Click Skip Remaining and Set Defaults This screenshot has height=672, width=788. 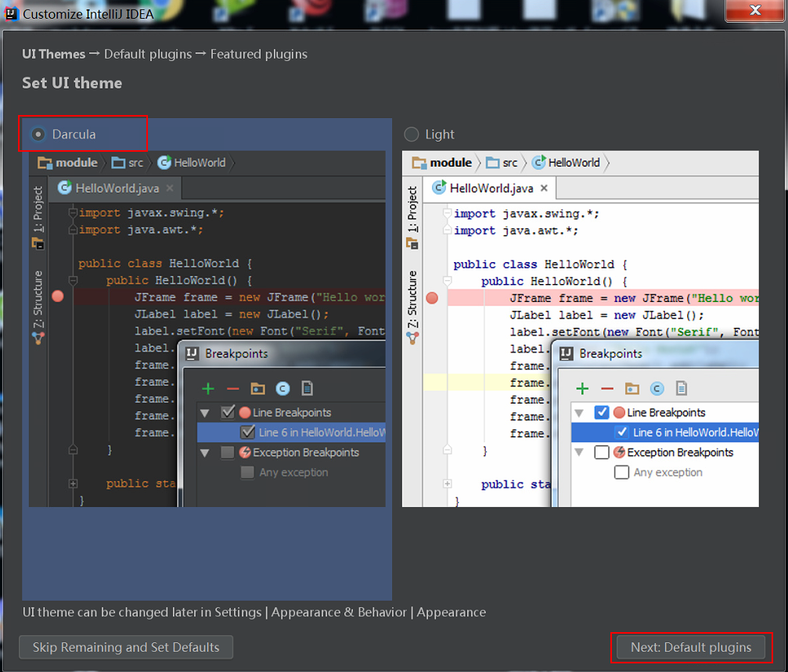[126, 647]
